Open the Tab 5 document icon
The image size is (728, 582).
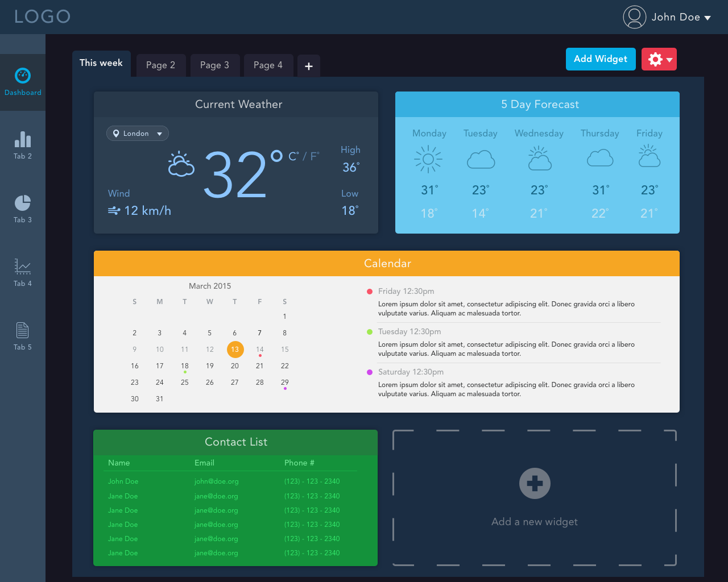(x=23, y=330)
